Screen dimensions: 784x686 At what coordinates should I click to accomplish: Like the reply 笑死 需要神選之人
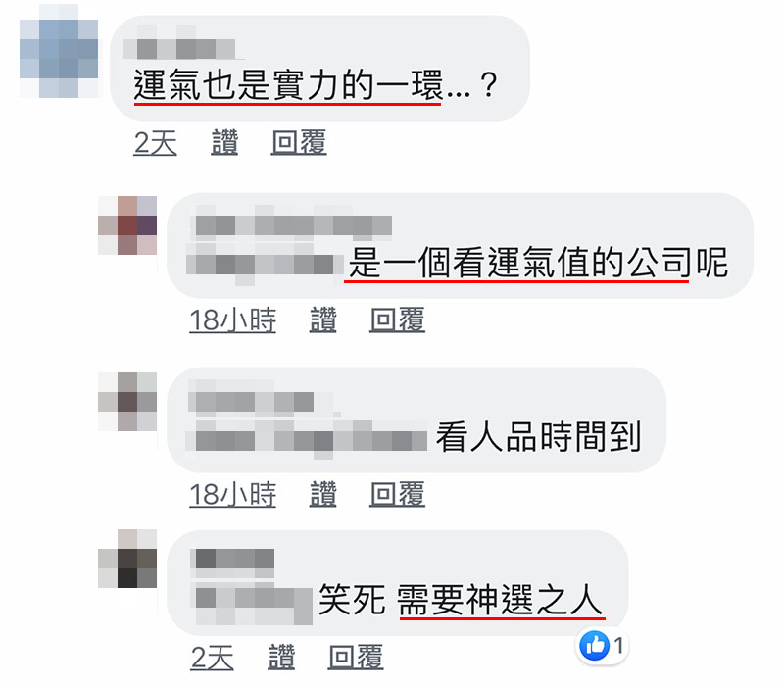click(281, 657)
